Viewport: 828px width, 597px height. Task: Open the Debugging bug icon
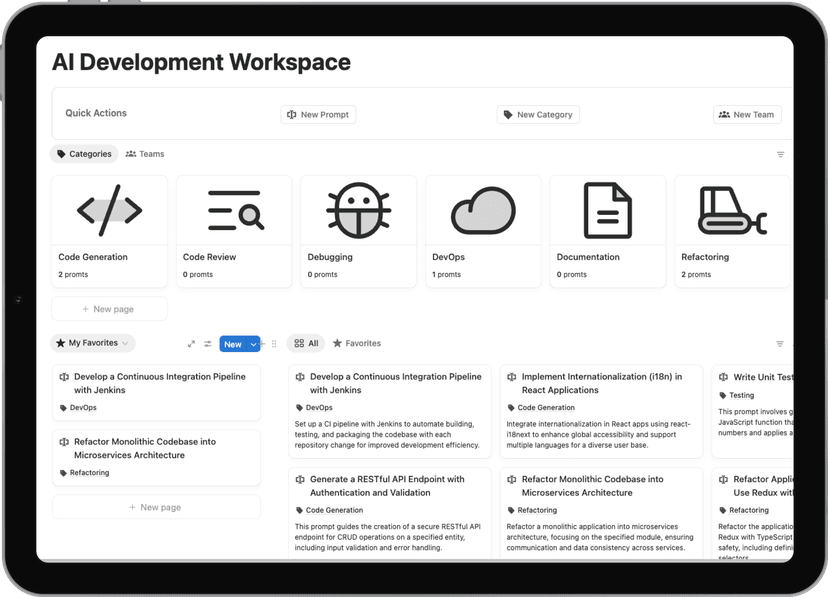pos(358,208)
